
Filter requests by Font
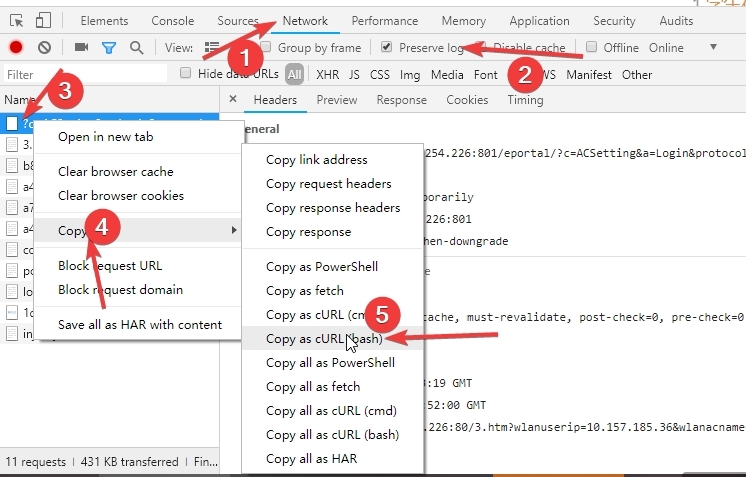coord(485,75)
